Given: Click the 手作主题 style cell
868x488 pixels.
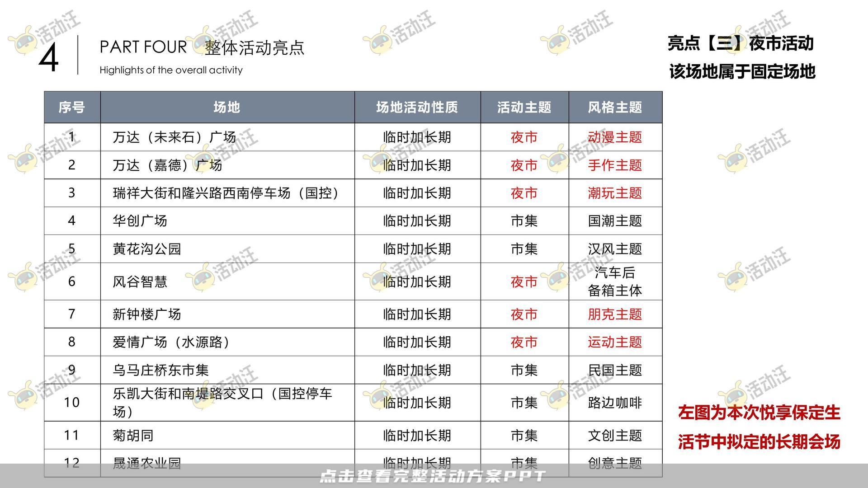Looking at the screenshot, I should tap(615, 165).
